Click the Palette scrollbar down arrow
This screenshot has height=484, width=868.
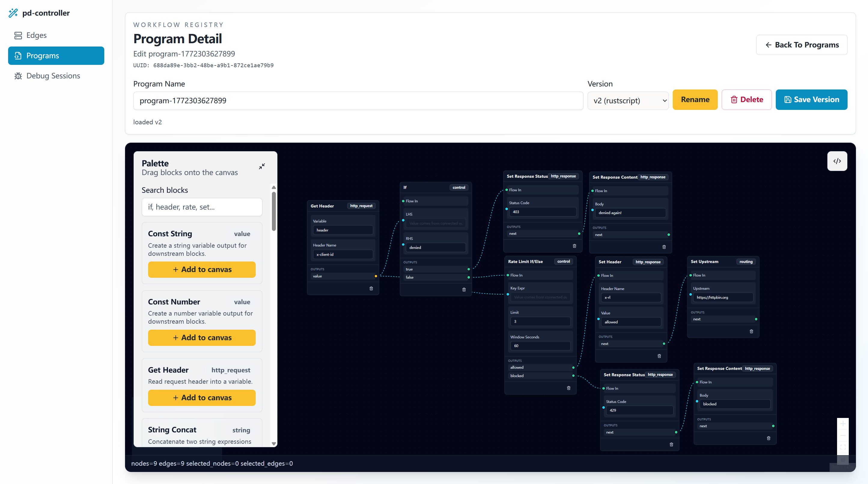(274, 443)
